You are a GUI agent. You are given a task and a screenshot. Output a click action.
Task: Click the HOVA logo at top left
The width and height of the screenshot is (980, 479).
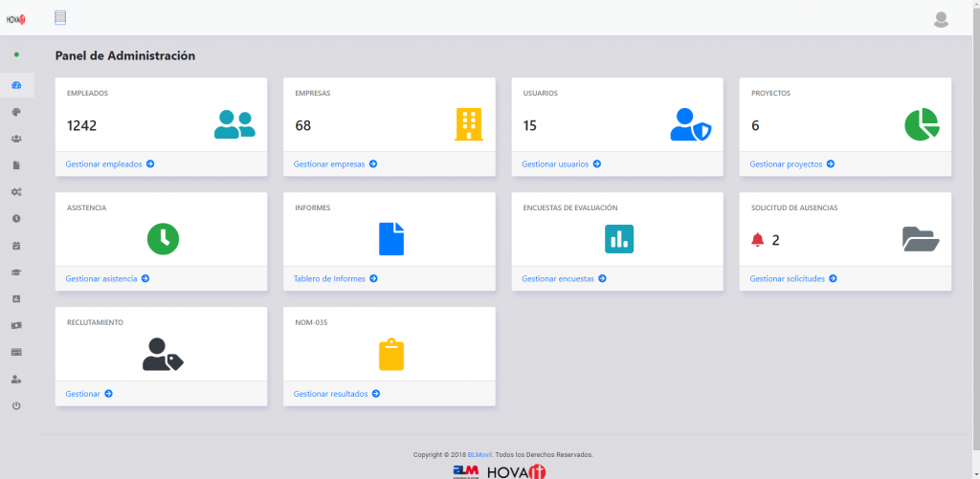pos(16,18)
